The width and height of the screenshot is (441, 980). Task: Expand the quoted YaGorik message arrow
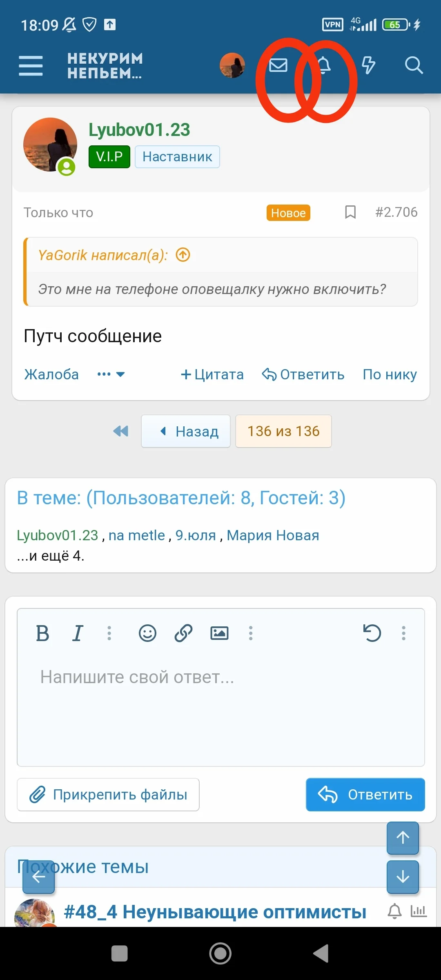[x=183, y=255]
